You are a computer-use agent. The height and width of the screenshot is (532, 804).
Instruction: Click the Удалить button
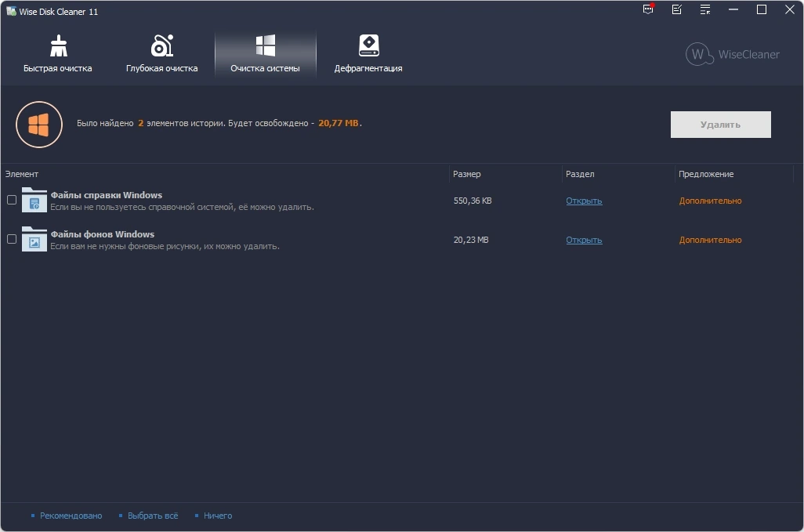click(x=720, y=125)
